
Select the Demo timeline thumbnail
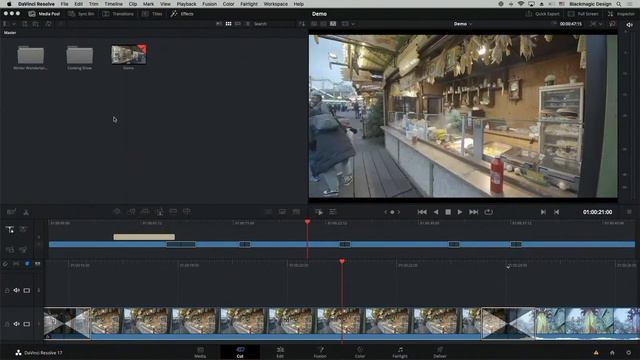129,55
